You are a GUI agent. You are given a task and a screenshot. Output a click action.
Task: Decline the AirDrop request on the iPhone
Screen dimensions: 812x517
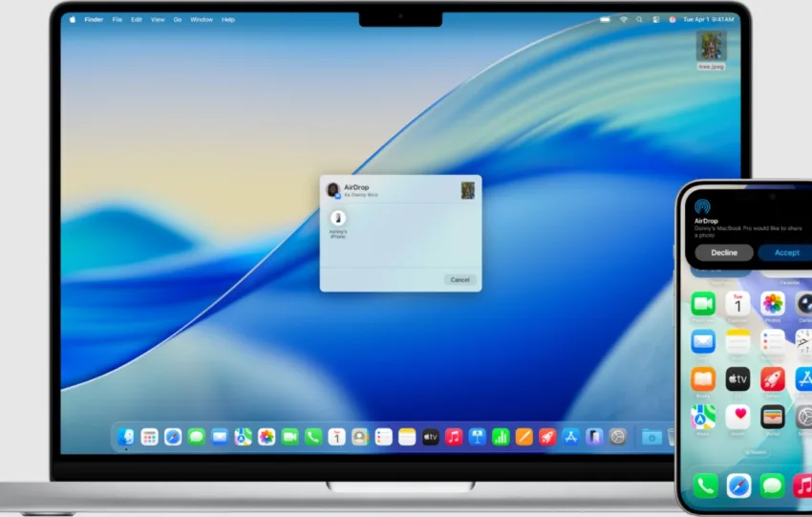click(x=724, y=252)
